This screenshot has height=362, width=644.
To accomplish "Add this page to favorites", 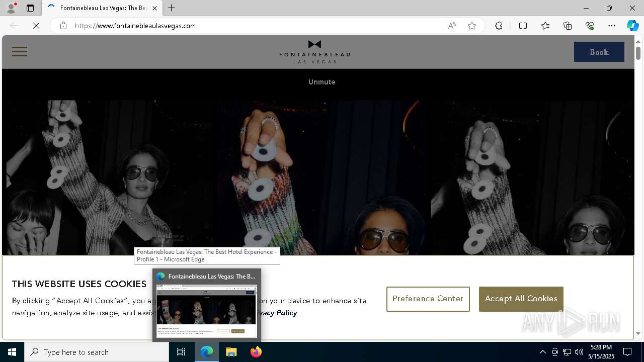I will tap(472, 26).
